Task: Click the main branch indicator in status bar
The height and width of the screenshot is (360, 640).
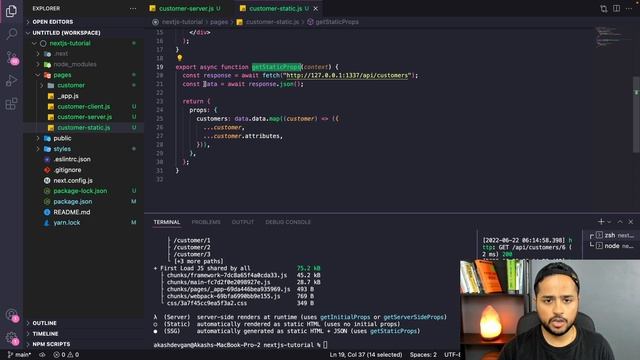Action: (x=19, y=355)
